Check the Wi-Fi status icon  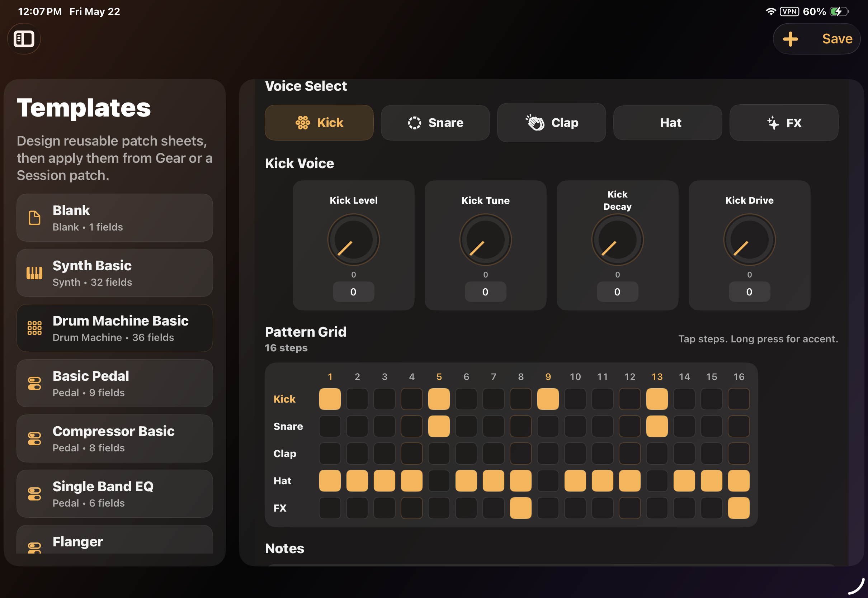click(x=770, y=11)
